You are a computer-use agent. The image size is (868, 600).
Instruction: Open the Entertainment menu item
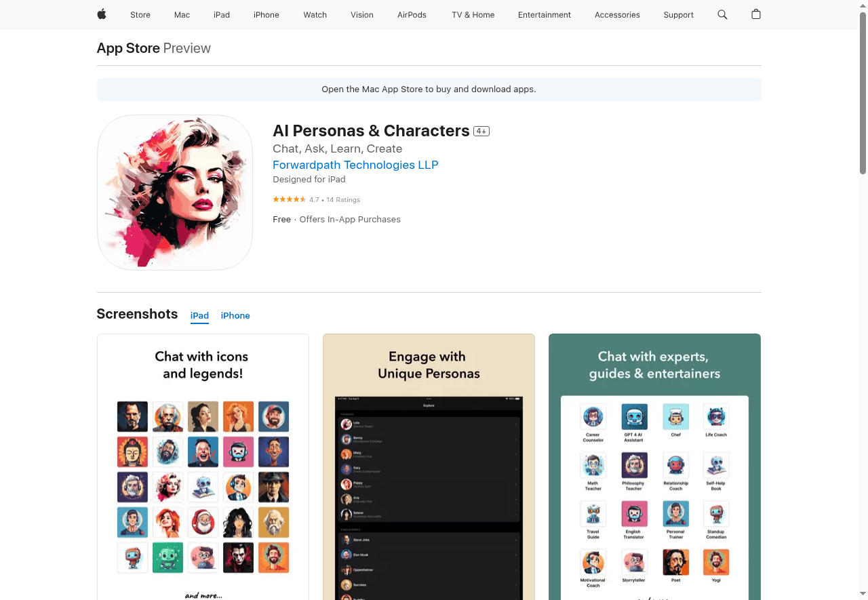pos(544,15)
